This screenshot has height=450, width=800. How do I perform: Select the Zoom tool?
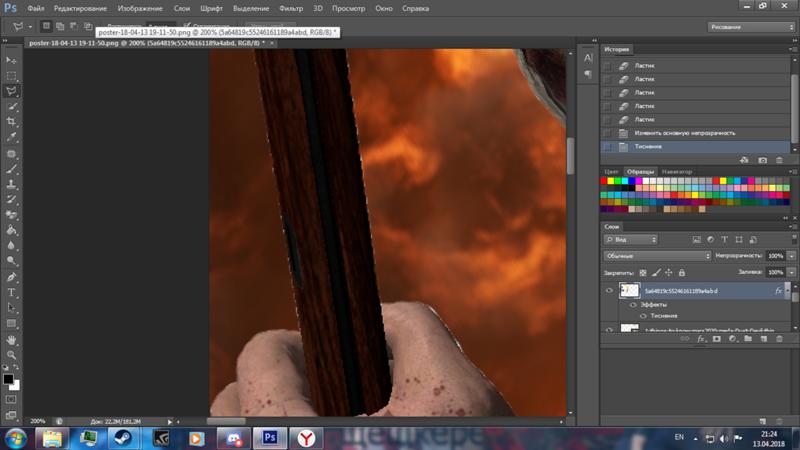(11, 355)
